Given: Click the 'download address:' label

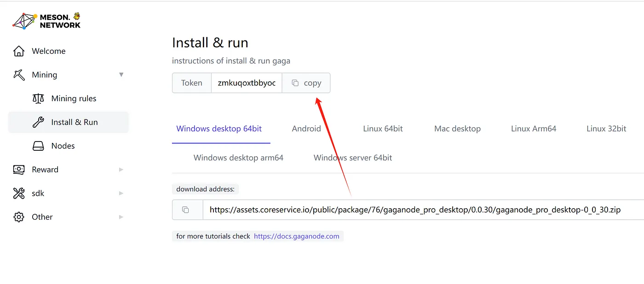Looking at the screenshot, I should [x=205, y=189].
